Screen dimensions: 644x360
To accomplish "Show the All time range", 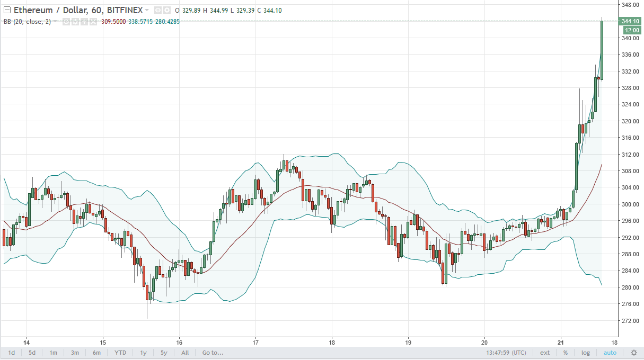I will tap(185, 353).
